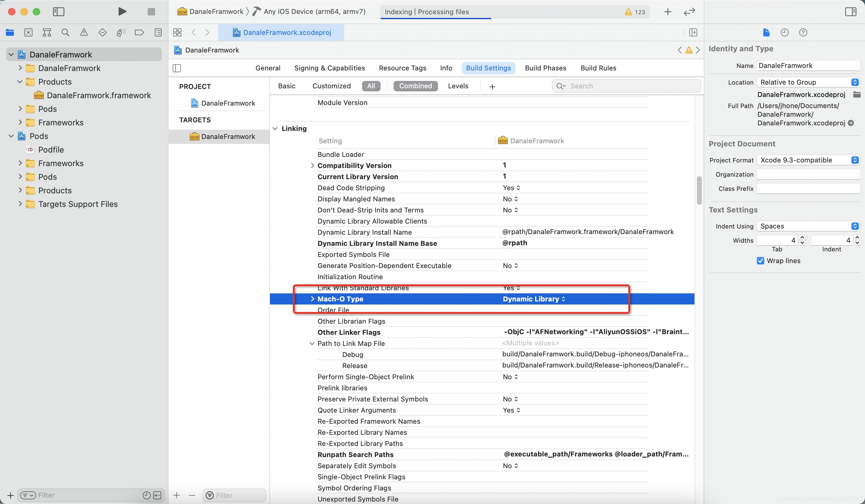Open the Breakpoint navigator

coord(139,33)
